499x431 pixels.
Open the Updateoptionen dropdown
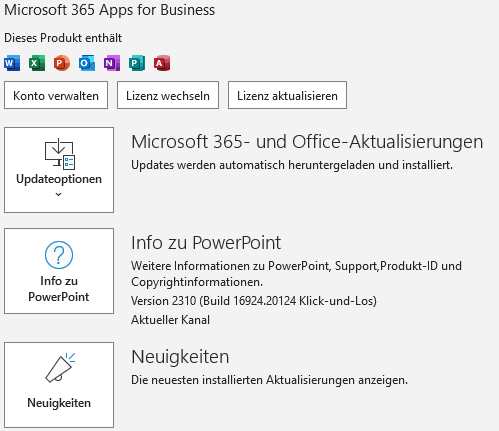(x=59, y=170)
